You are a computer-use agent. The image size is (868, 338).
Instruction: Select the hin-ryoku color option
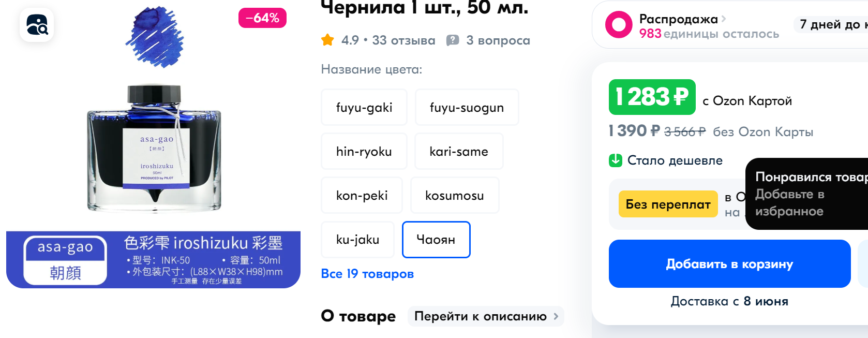click(x=364, y=151)
